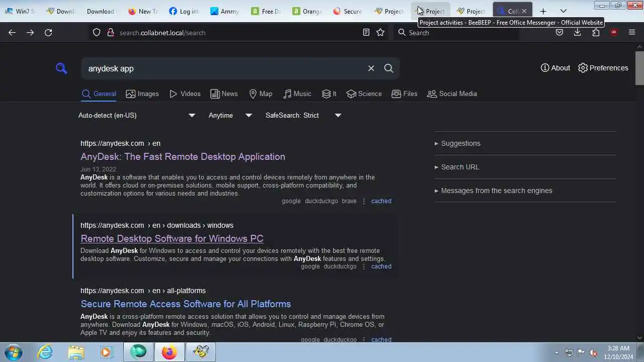The image size is (644, 362).
Task: Open the Firefox hamburger application menu
Action: tap(632, 32)
